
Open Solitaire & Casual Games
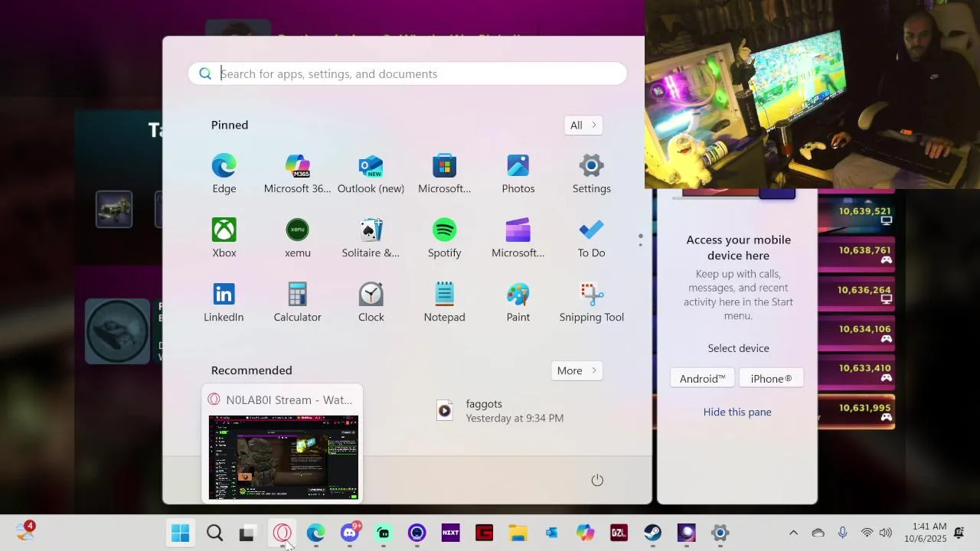coord(371,238)
